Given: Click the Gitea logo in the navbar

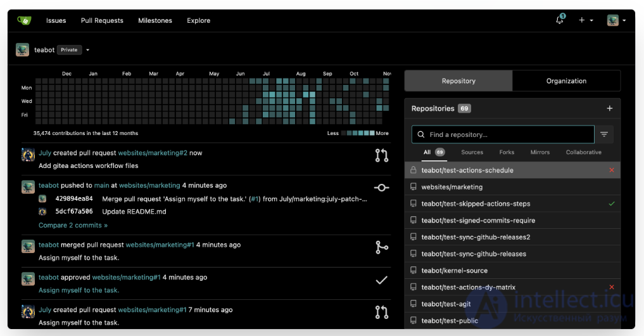Looking at the screenshot, I should coord(24,20).
